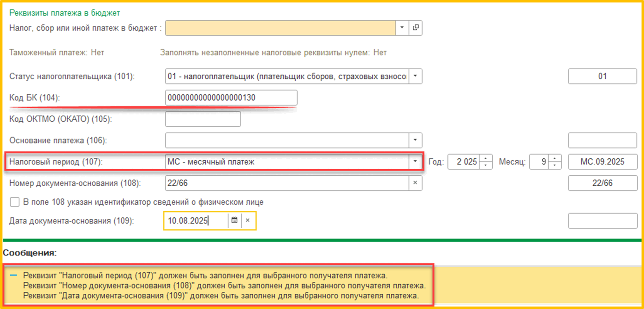
Task: Click the empty tax, fee or budget payment field
Action: coord(280,28)
